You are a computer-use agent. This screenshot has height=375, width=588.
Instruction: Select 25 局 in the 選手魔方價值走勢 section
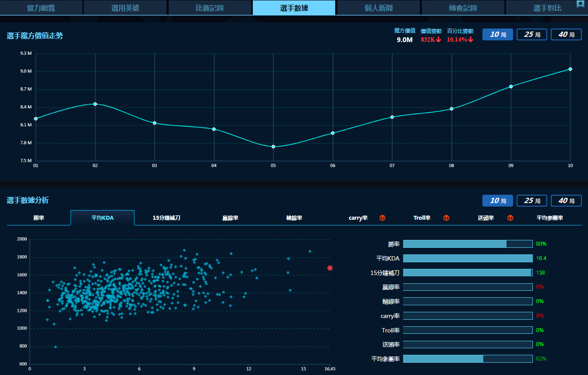[x=531, y=35]
